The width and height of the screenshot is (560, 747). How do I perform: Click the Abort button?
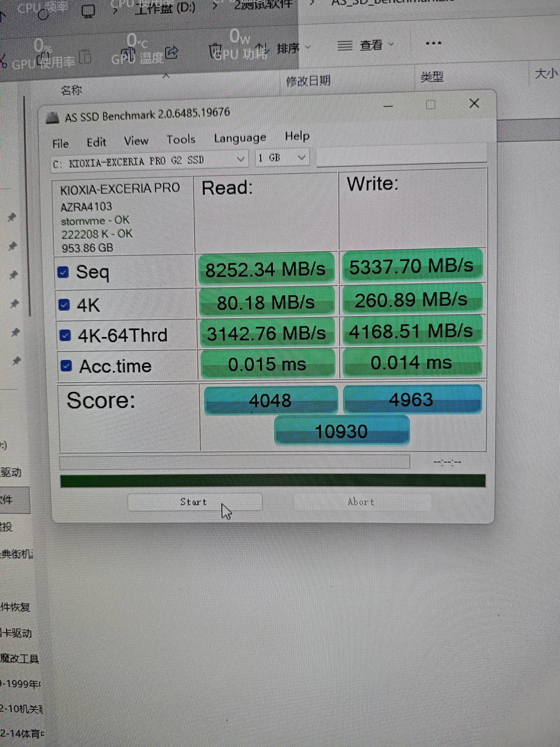tap(361, 502)
